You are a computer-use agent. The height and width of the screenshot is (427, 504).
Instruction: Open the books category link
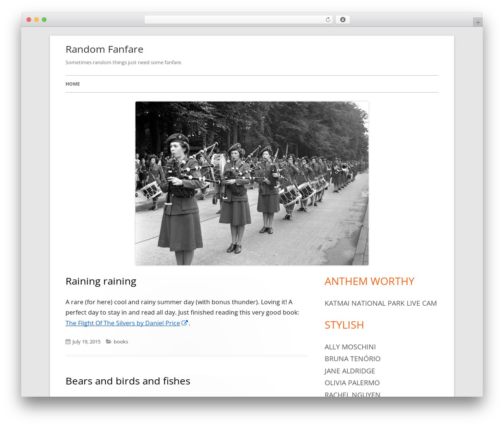point(121,342)
